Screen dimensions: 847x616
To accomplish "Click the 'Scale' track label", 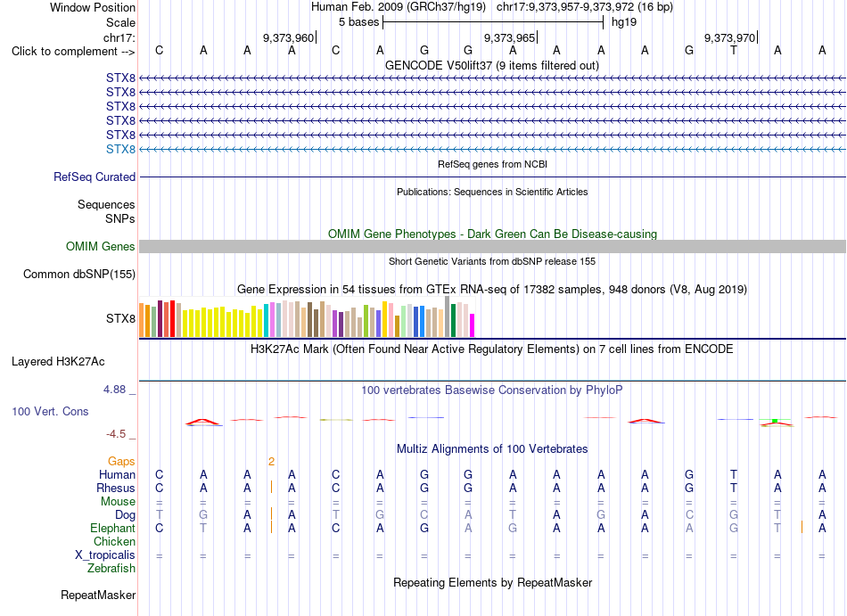I will [x=120, y=22].
